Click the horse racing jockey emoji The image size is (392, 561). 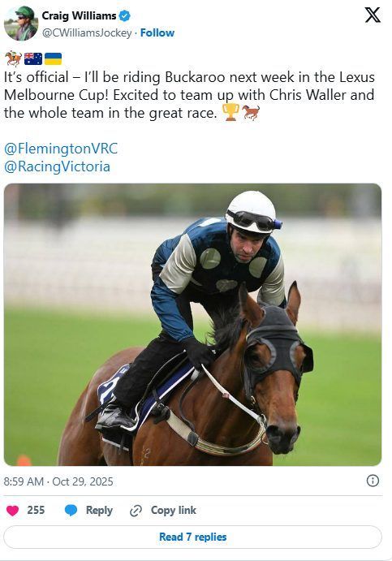coord(13,58)
